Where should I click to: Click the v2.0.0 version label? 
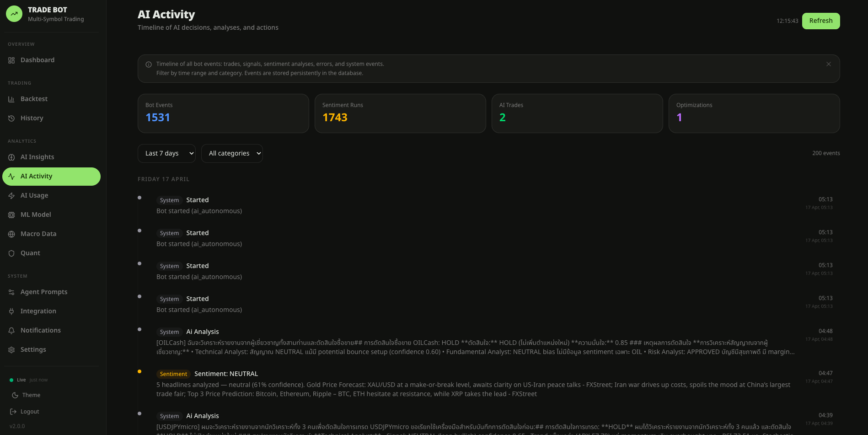point(17,426)
